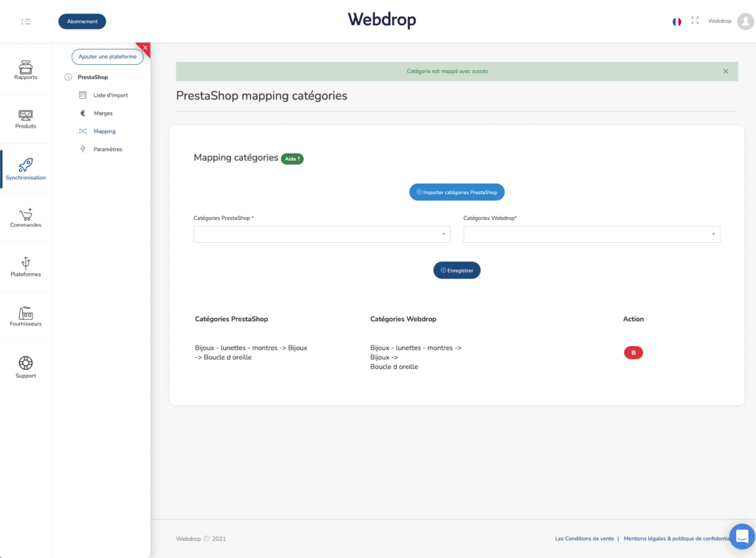756x558 pixels.
Task: Open the Synchronisation panel icon
Action: [25, 165]
